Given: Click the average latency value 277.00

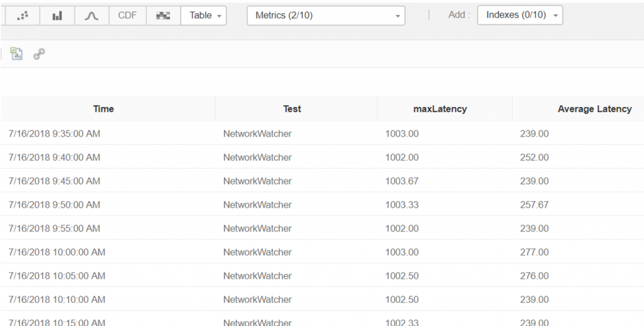Looking at the screenshot, I should click(534, 252).
